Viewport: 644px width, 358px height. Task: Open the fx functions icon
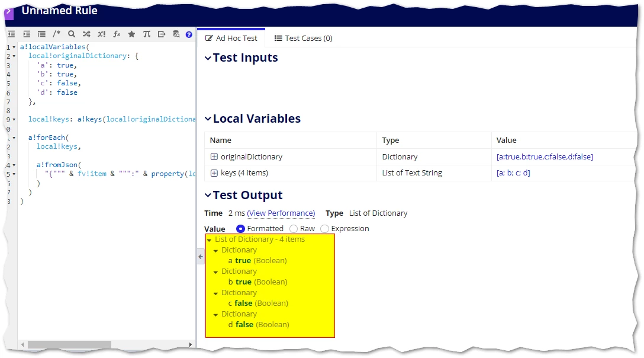click(x=117, y=34)
